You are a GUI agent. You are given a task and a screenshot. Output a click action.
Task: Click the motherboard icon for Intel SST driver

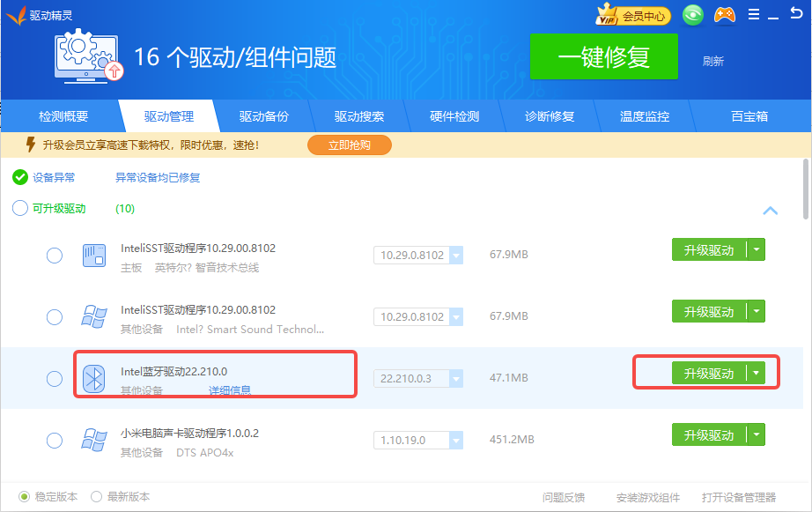click(x=93, y=256)
